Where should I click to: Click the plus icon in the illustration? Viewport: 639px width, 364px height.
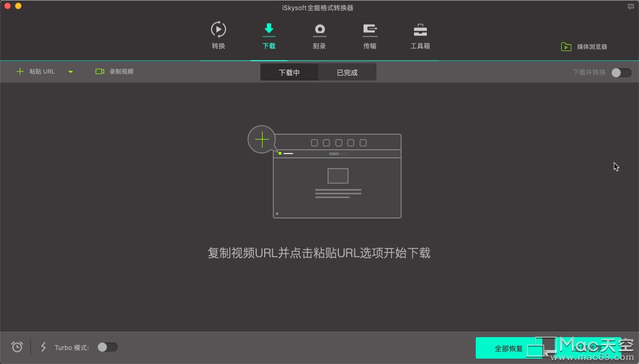pos(262,139)
